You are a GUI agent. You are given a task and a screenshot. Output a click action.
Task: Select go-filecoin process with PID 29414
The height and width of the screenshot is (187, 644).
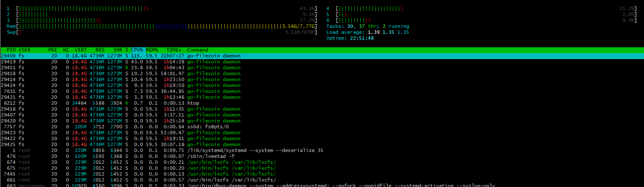[322, 79]
